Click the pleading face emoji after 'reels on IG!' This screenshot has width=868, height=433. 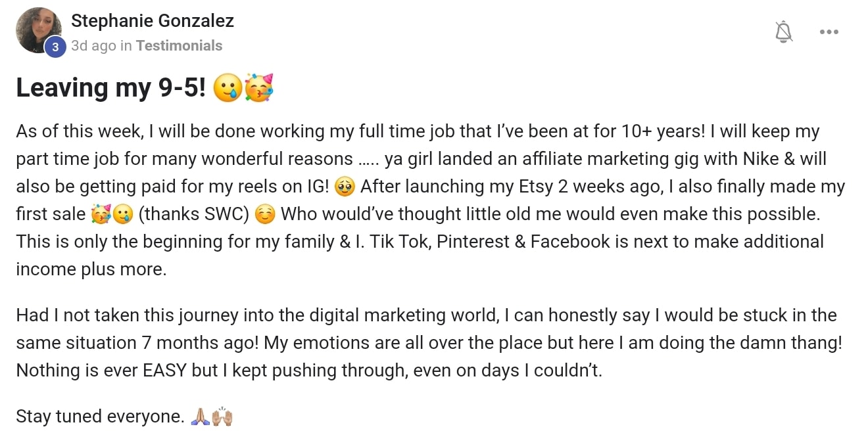click(345, 187)
